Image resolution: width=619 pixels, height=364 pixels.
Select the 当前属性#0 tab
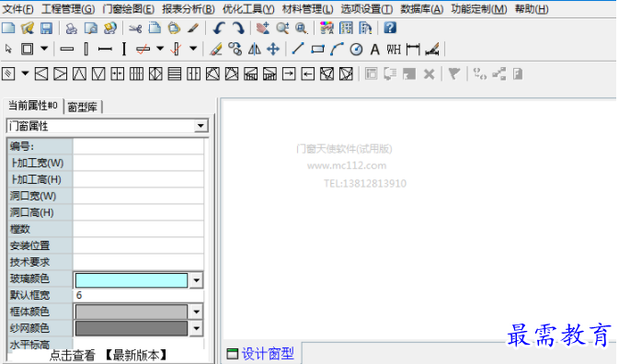point(33,106)
